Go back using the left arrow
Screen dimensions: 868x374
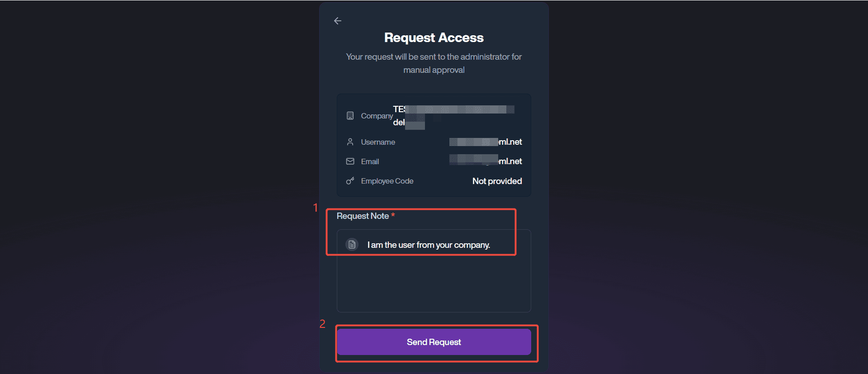pos(338,21)
